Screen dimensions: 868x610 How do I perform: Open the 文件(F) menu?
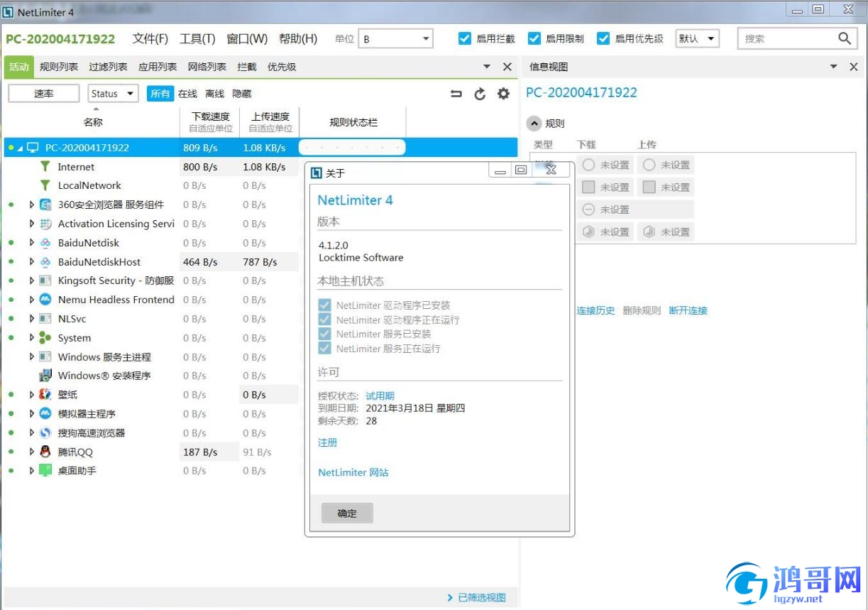(150, 38)
